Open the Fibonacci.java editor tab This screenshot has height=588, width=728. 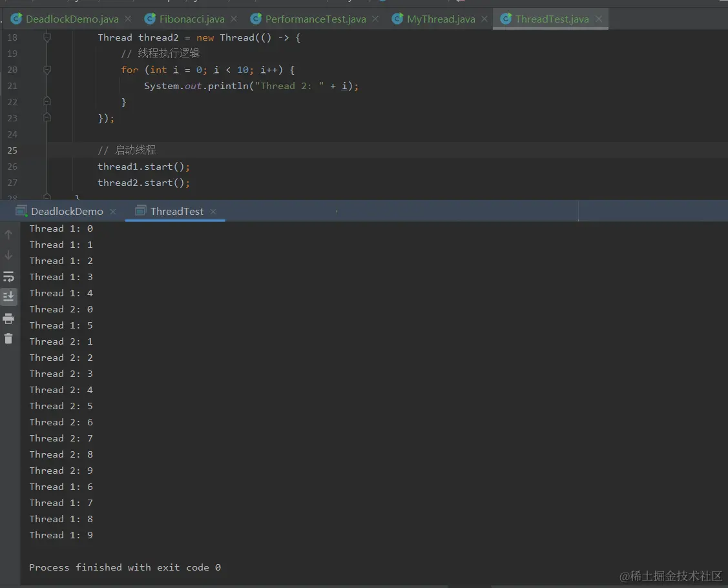coord(192,19)
